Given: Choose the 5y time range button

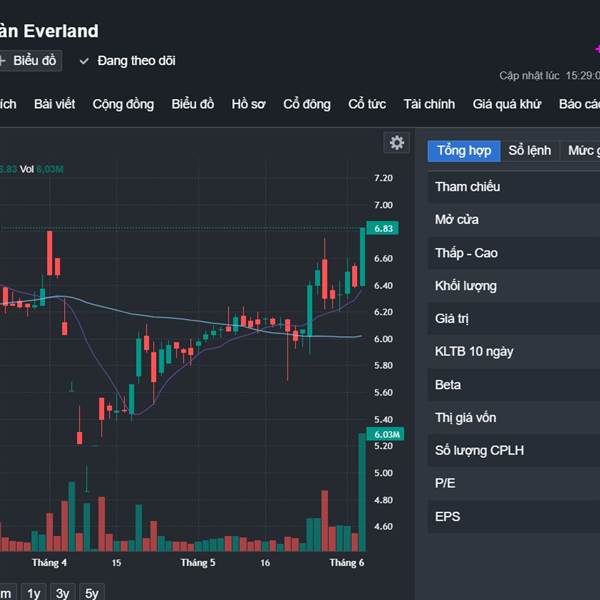Looking at the screenshot, I should [x=91, y=593].
